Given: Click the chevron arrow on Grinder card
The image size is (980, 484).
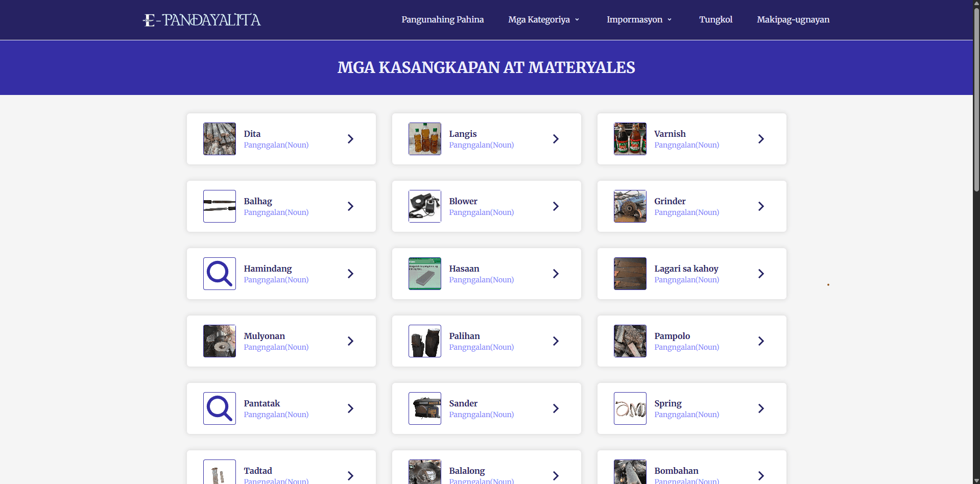Looking at the screenshot, I should pyautogui.click(x=761, y=206).
